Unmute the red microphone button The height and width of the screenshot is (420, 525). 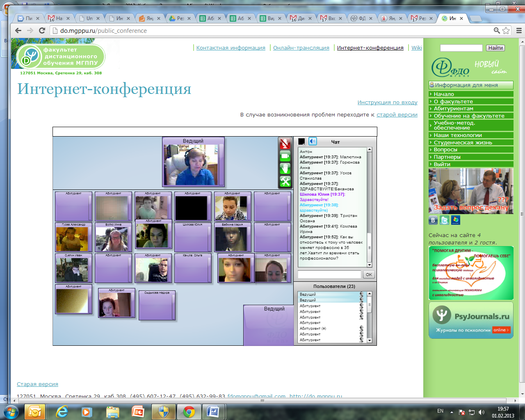point(285,144)
